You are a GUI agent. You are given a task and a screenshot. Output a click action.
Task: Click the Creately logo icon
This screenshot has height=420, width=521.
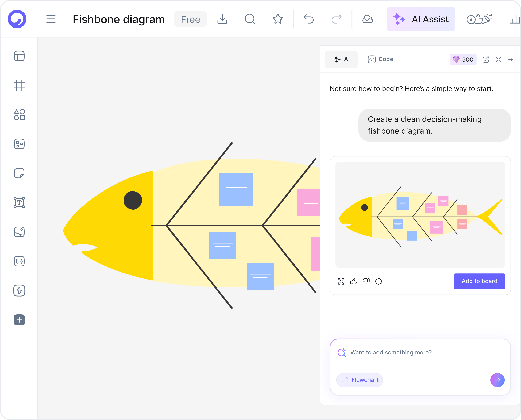tap(17, 19)
